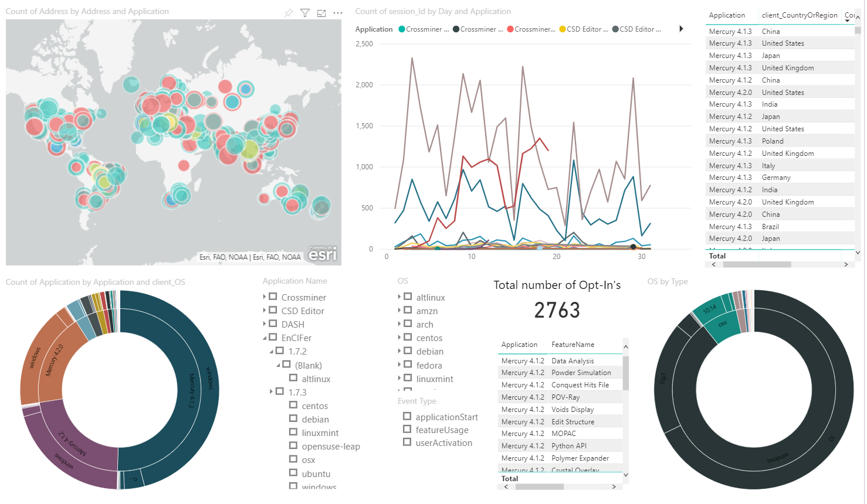This screenshot has width=867, height=504.
Task: Pin the address map visual
Action: click(288, 13)
